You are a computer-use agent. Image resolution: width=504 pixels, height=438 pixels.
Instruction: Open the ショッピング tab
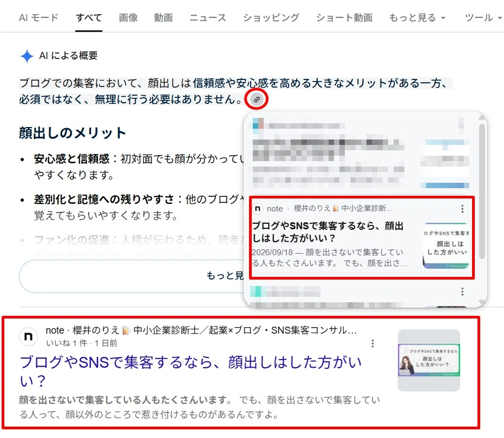coord(271,17)
